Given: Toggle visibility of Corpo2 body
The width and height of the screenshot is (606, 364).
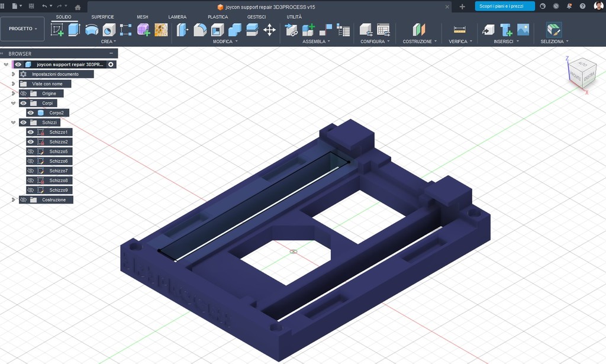Looking at the screenshot, I should (x=31, y=112).
